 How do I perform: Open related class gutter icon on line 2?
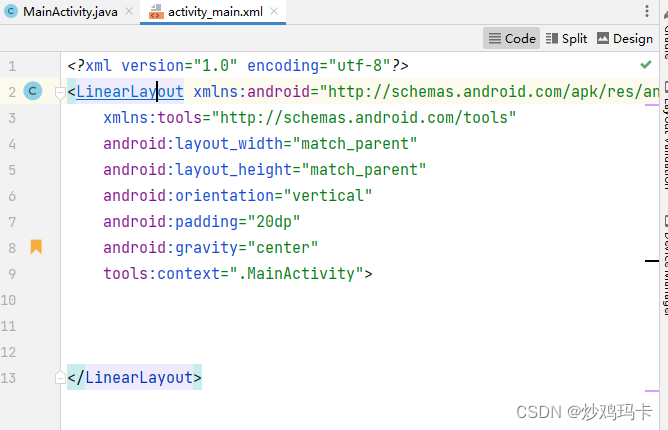coord(33,91)
